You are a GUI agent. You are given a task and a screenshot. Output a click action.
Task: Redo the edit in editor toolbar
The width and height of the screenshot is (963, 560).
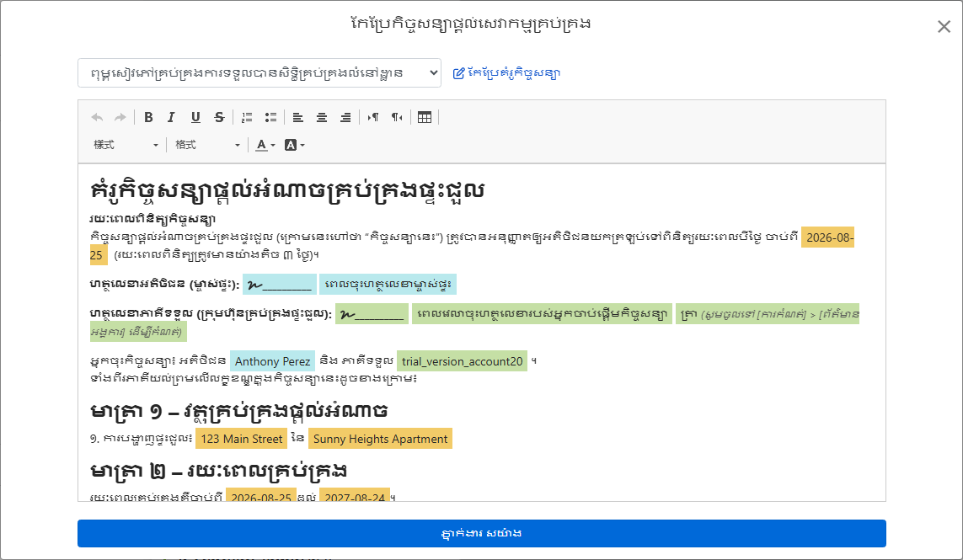tap(120, 117)
